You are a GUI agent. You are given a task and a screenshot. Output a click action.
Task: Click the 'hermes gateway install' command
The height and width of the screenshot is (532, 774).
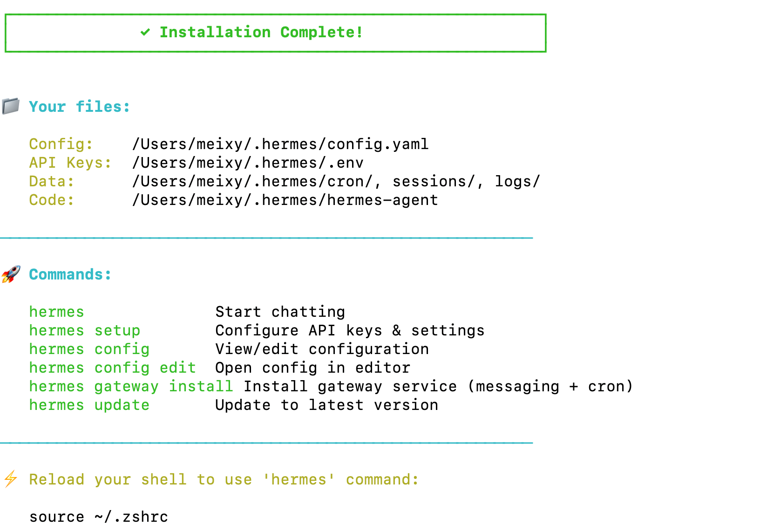pos(131,386)
